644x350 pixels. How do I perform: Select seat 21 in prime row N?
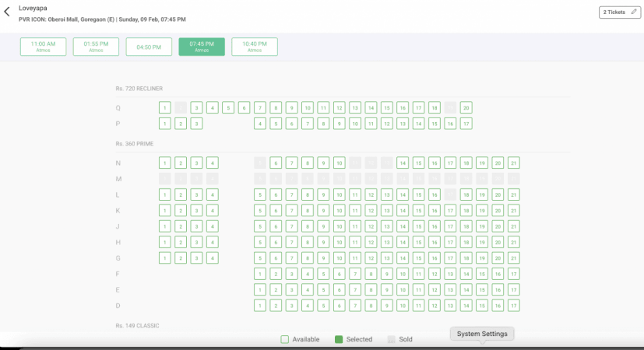[x=514, y=163]
